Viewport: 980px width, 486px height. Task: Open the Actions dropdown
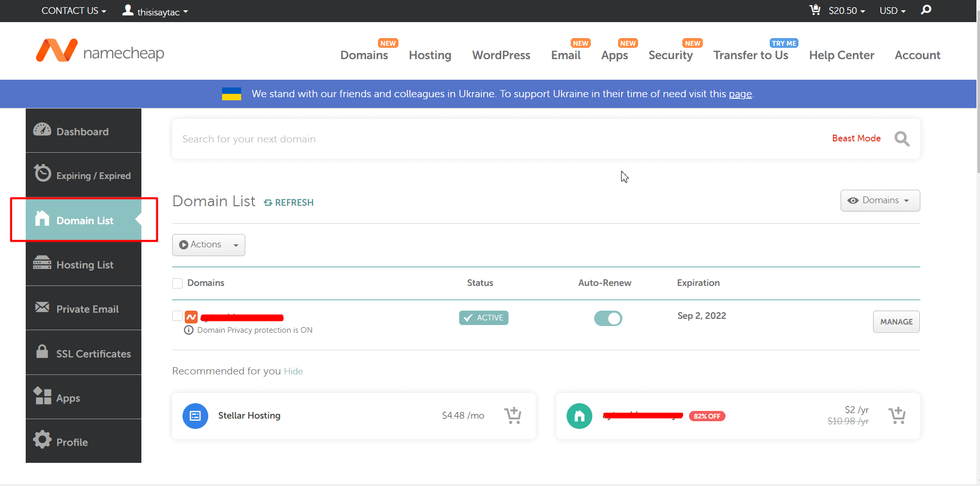coord(209,245)
